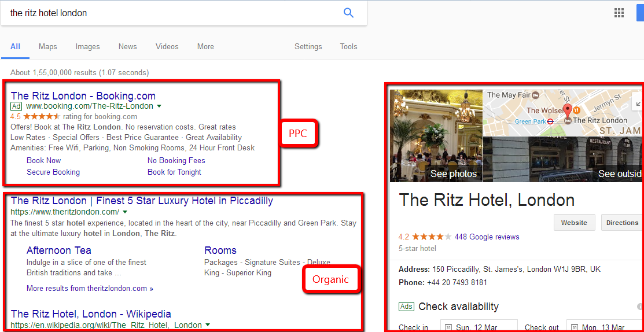Click the Website button in knowledge panel
This screenshot has height=332, width=644.
pos(573,223)
